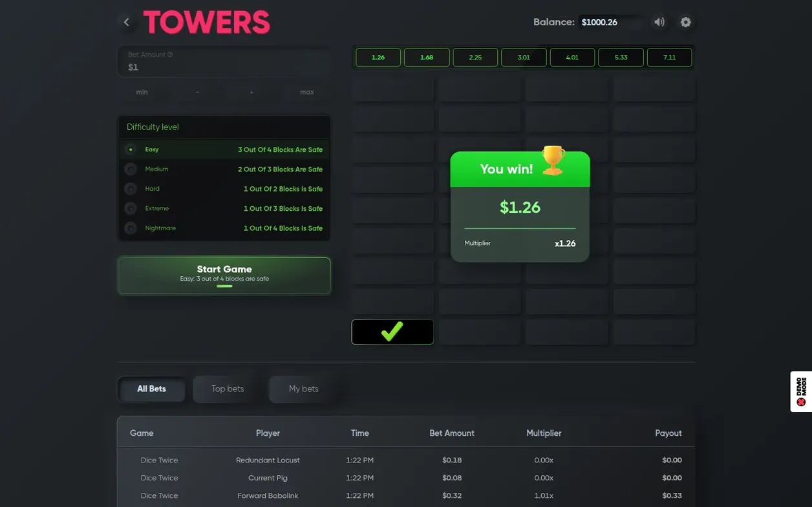Viewport: 812px width, 507px height.
Task: Open the Top bets tab
Action: [228, 389]
